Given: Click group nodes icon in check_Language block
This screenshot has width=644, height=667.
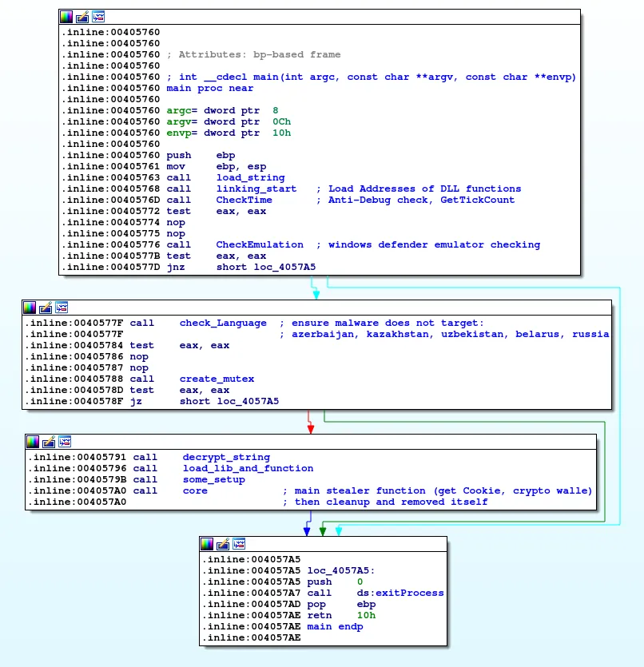Looking at the screenshot, I should (62, 308).
